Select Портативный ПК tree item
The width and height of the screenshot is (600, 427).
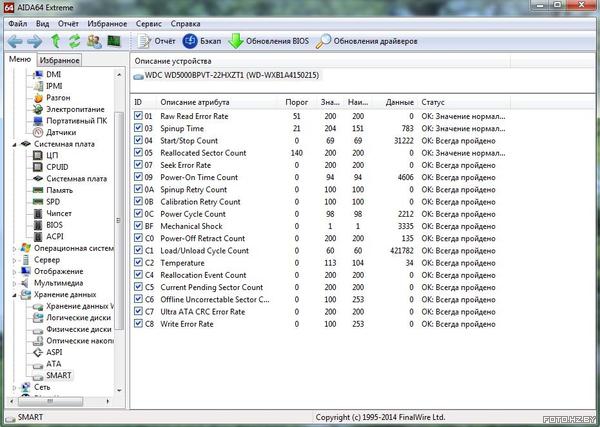point(77,121)
